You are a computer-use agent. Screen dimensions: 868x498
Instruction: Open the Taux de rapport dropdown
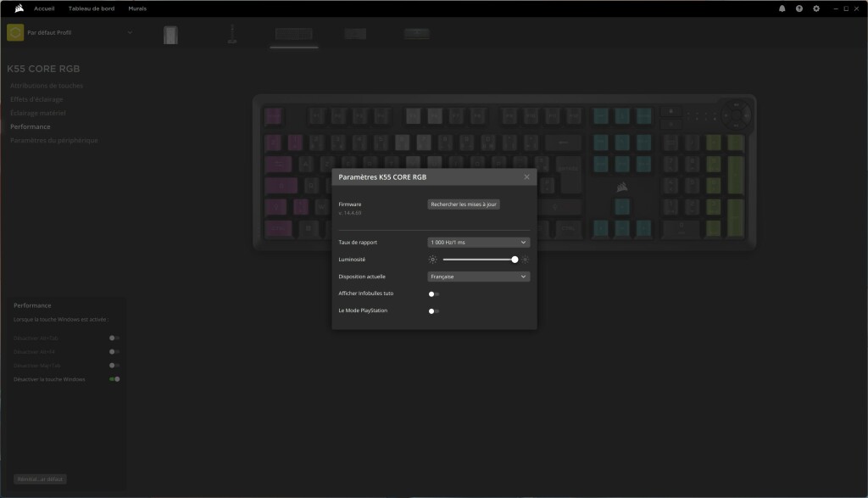pos(477,242)
